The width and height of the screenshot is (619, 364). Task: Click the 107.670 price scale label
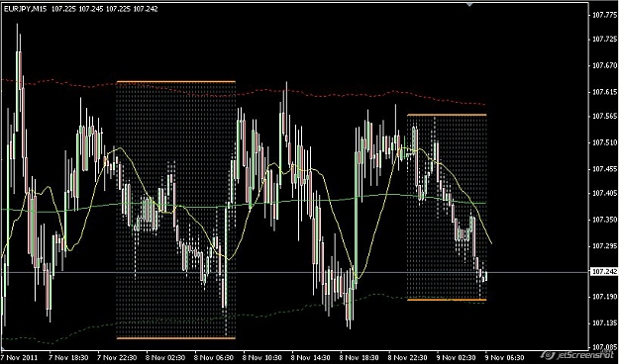coord(604,65)
